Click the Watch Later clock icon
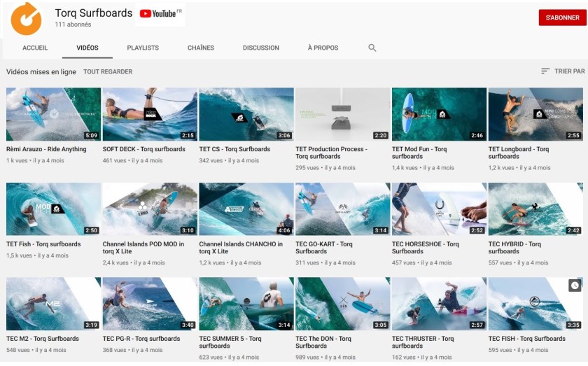Image resolution: width=588 pixels, height=366 pixels. pos(575,286)
